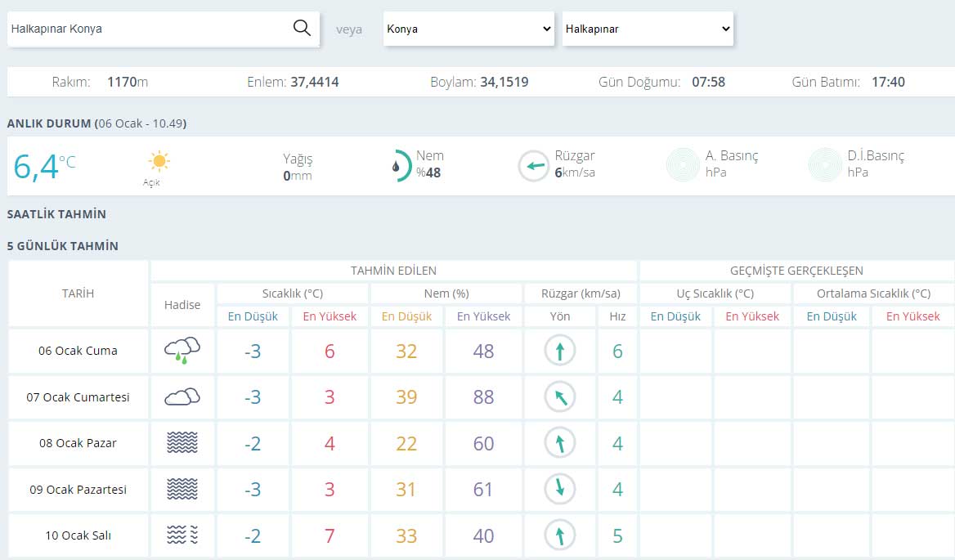Click the fog icon for 08 Ocak Pazar

pyautogui.click(x=182, y=442)
